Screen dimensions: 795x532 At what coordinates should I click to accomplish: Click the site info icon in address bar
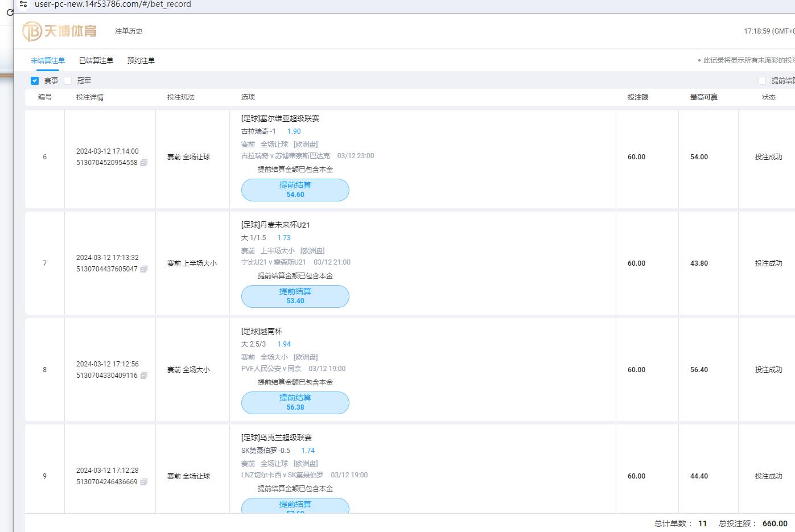click(23, 4)
